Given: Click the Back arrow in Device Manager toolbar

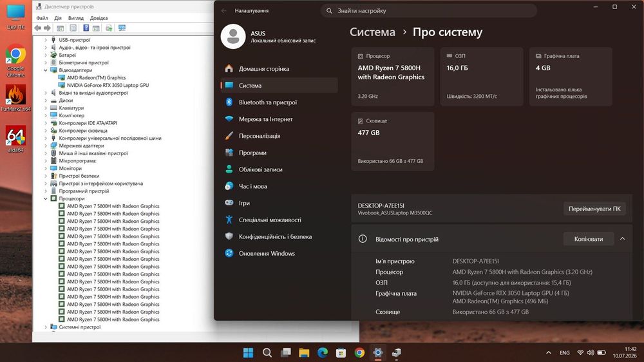Looking at the screenshot, I should tap(38, 28).
